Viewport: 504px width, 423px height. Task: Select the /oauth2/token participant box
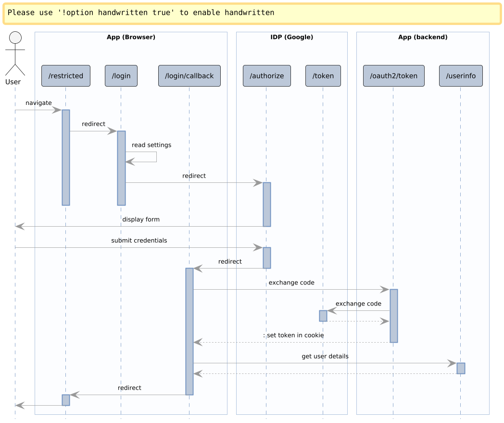[394, 76]
